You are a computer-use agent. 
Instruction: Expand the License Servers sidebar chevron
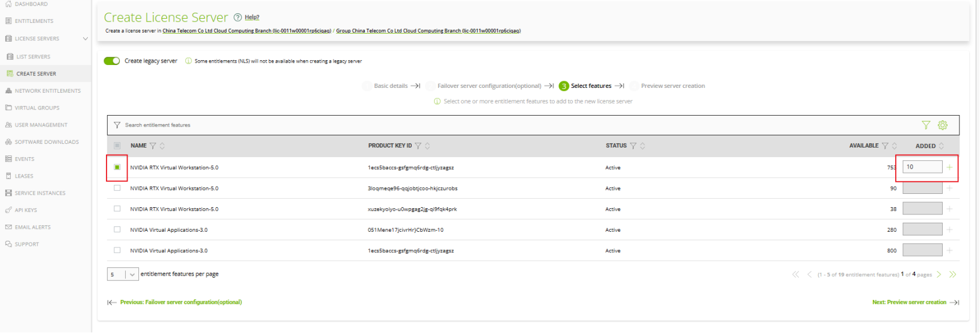click(x=85, y=39)
